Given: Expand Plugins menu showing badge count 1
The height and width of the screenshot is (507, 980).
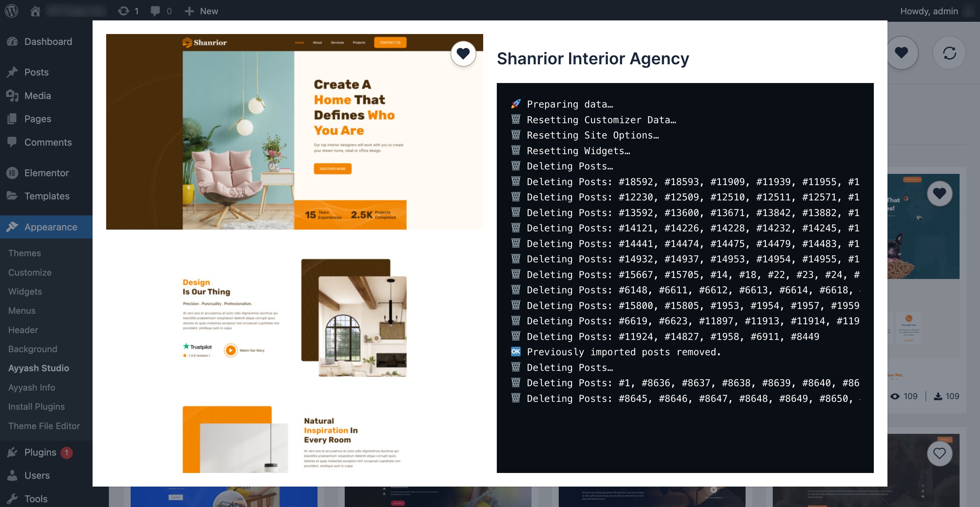Looking at the screenshot, I should click(39, 452).
